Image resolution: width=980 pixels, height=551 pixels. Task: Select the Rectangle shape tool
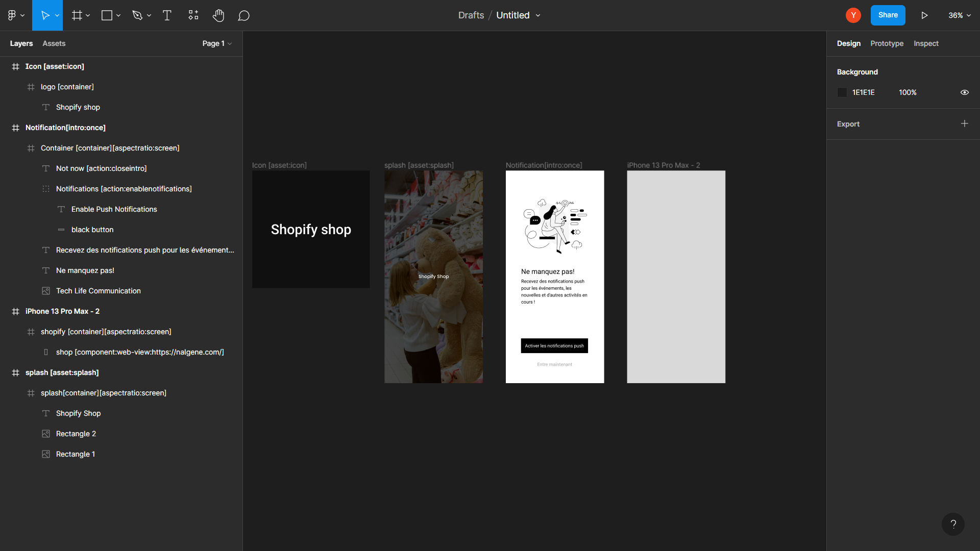pos(107,15)
